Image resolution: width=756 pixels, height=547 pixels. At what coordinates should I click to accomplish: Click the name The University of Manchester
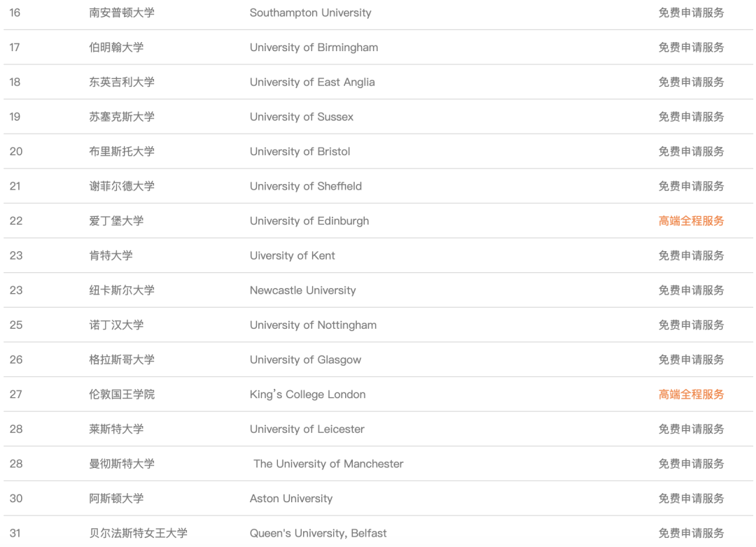(328, 464)
